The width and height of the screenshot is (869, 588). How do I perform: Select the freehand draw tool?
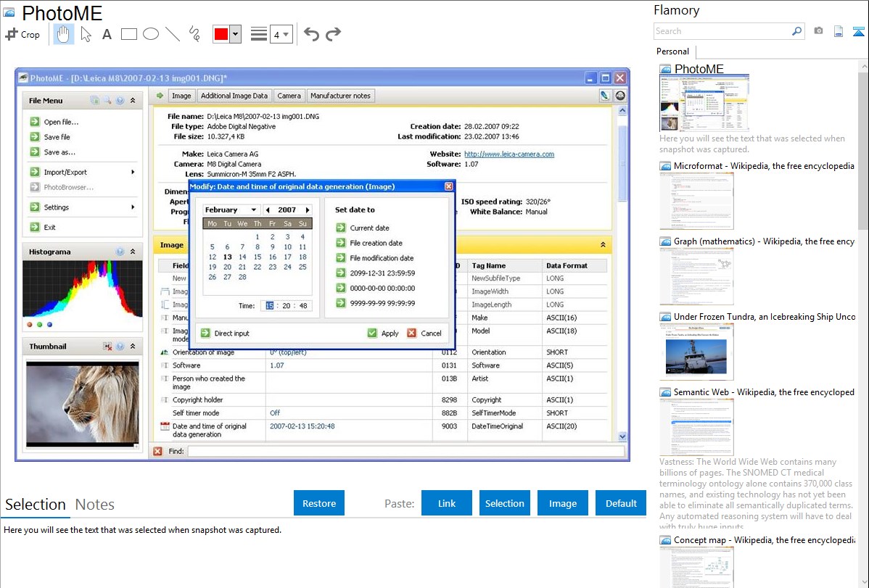pos(194,34)
